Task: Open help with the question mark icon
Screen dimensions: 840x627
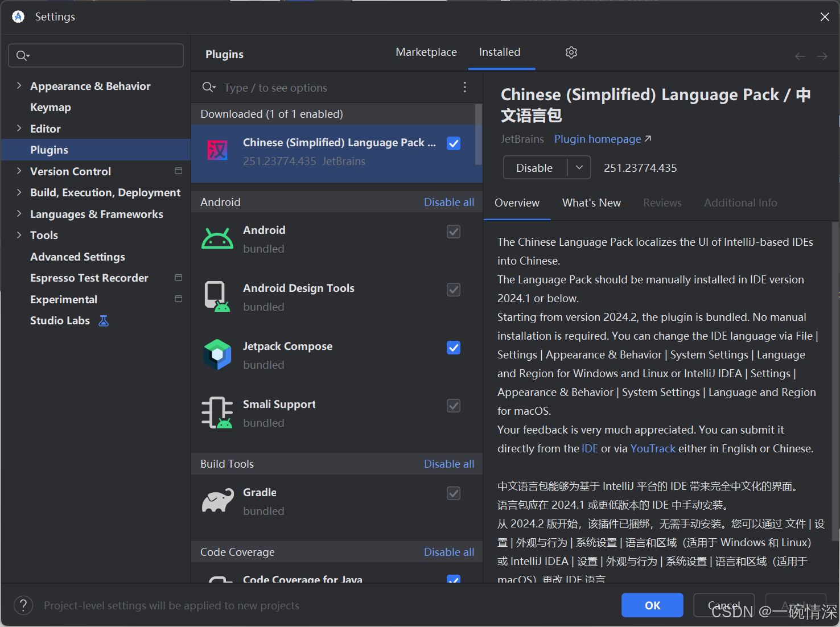Action: tap(23, 605)
